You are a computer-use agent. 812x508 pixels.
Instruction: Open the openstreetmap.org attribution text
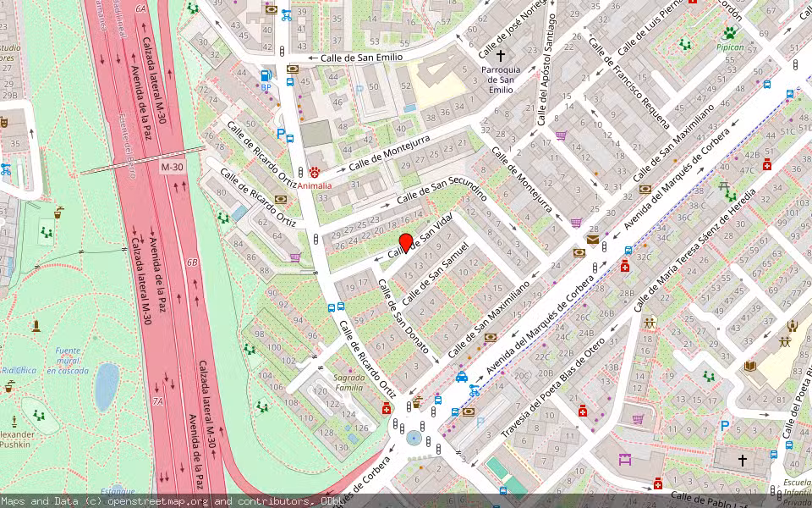(158, 501)
